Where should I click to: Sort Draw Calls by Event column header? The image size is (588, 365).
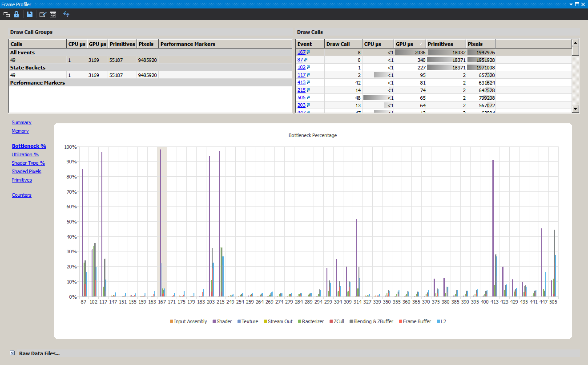point(310,44)
